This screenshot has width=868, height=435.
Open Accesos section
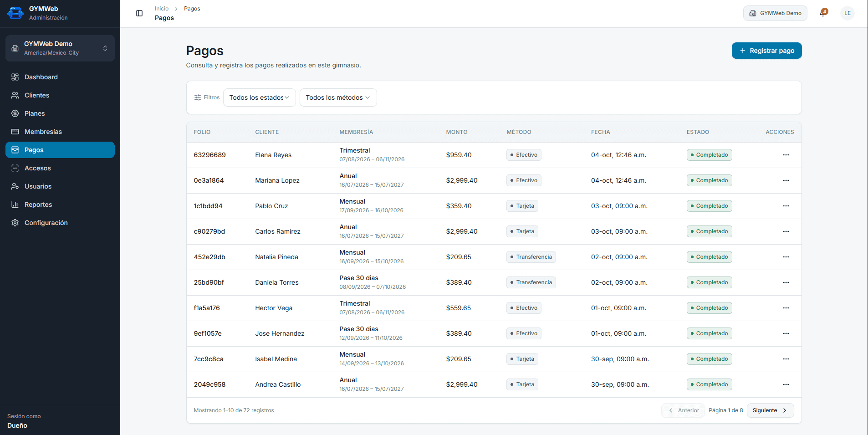pos(60,168)
